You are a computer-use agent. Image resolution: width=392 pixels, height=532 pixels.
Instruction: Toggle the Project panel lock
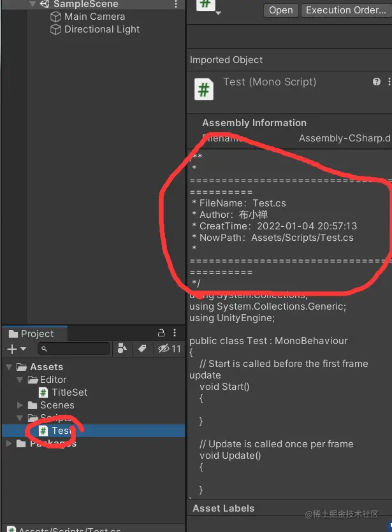[161, 333]
